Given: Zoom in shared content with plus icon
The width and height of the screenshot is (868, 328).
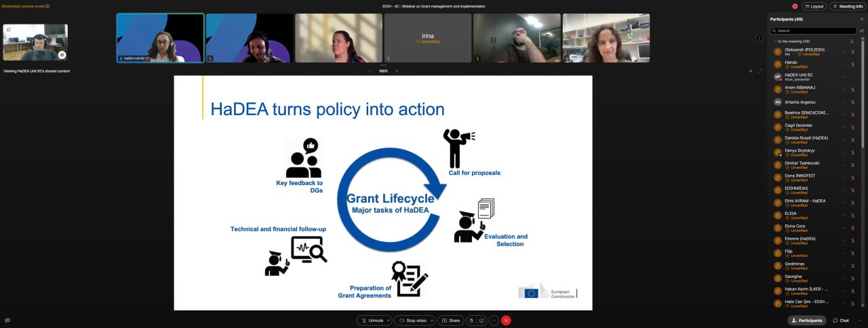Looking at the screenshot, I should tap(397, 71).
